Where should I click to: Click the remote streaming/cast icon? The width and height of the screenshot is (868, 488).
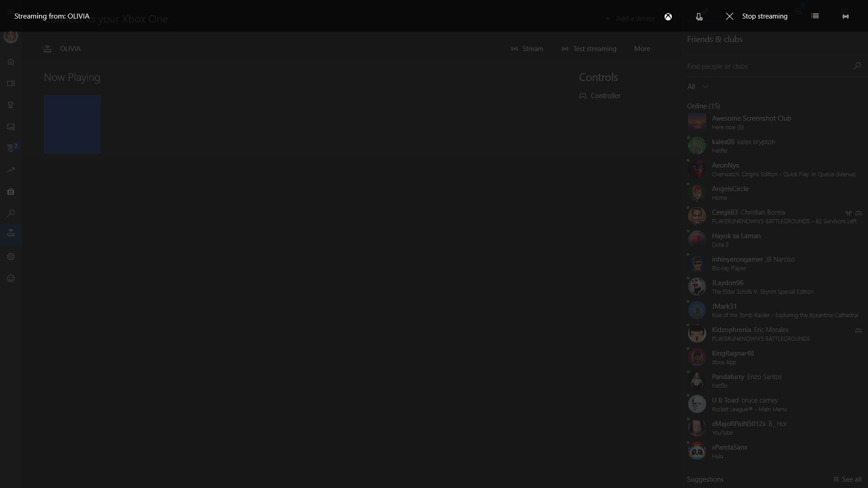(846, 16)
